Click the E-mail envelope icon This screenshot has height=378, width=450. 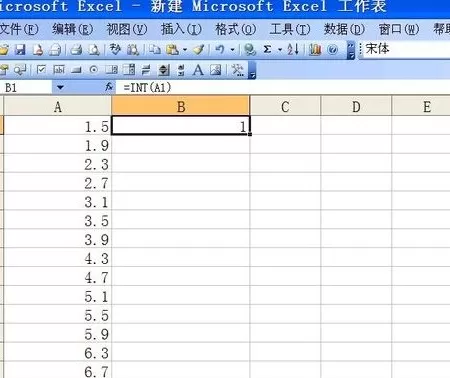click(55, 50)
